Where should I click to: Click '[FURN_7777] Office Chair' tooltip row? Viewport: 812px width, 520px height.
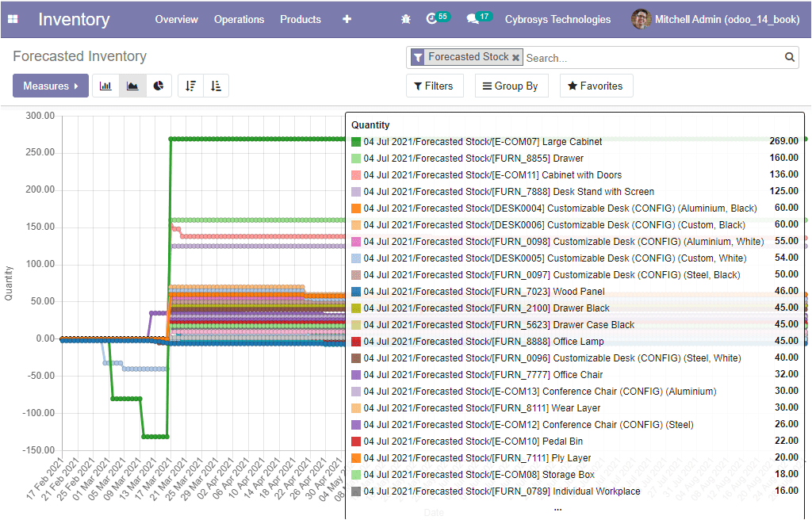click(x=575, y=374)
